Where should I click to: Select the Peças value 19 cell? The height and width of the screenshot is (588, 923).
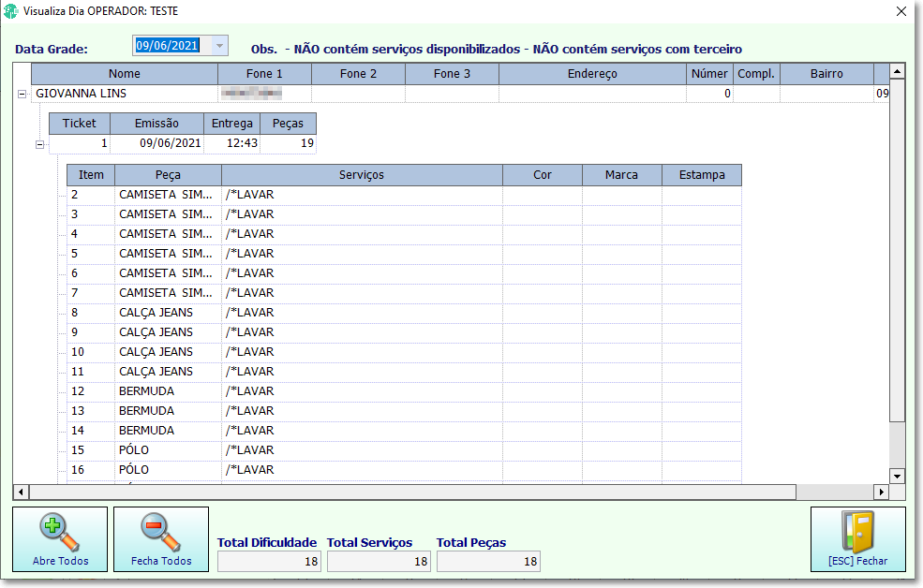coord(288,143)
